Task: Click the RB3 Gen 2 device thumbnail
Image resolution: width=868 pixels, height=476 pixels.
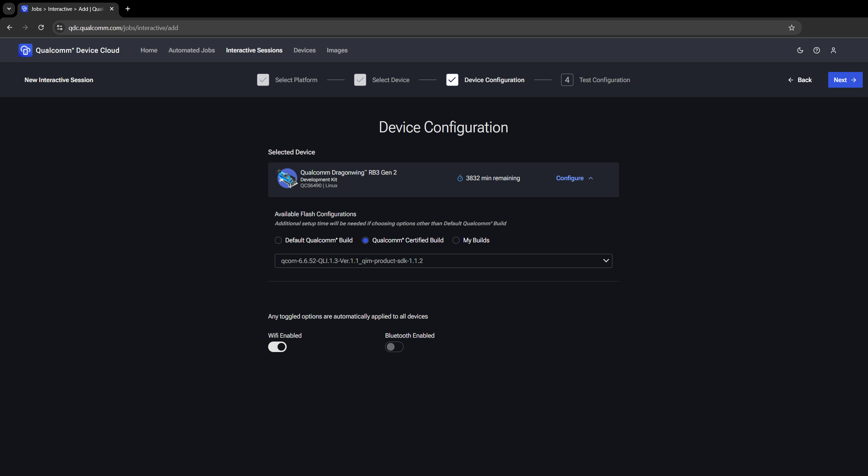Action: [x=287, y=178]
